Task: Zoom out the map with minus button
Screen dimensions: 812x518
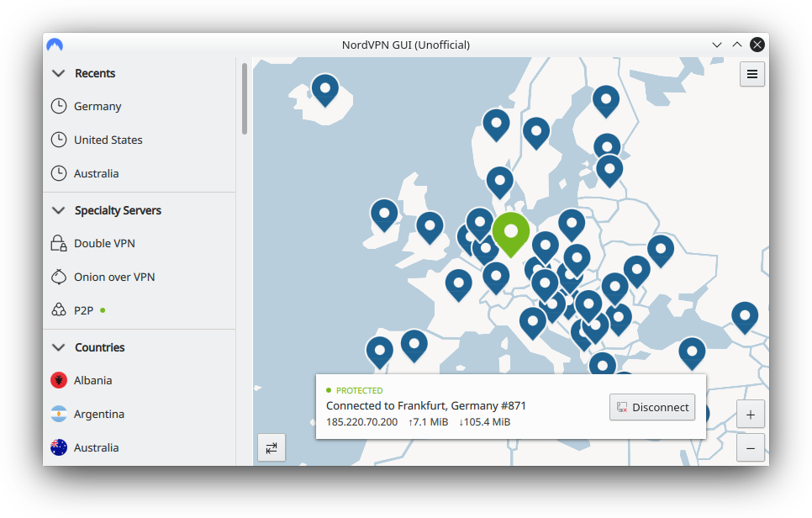Action: click(750, 448)
